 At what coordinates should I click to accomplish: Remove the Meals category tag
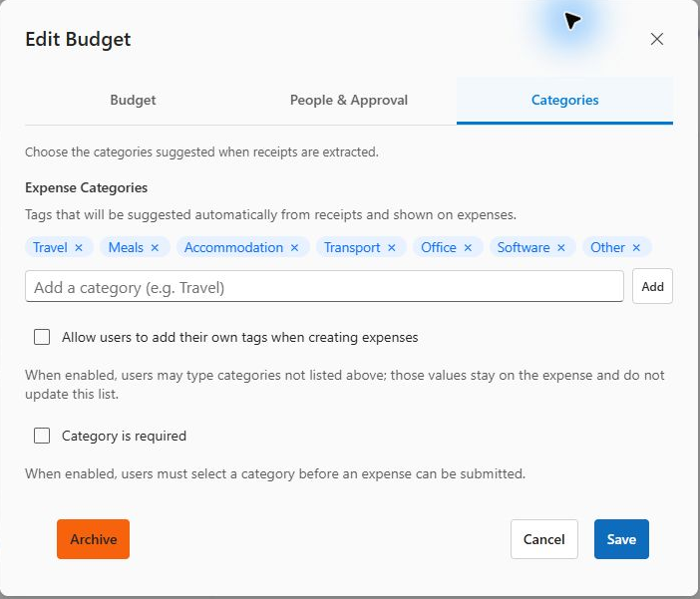pos(155,248)
